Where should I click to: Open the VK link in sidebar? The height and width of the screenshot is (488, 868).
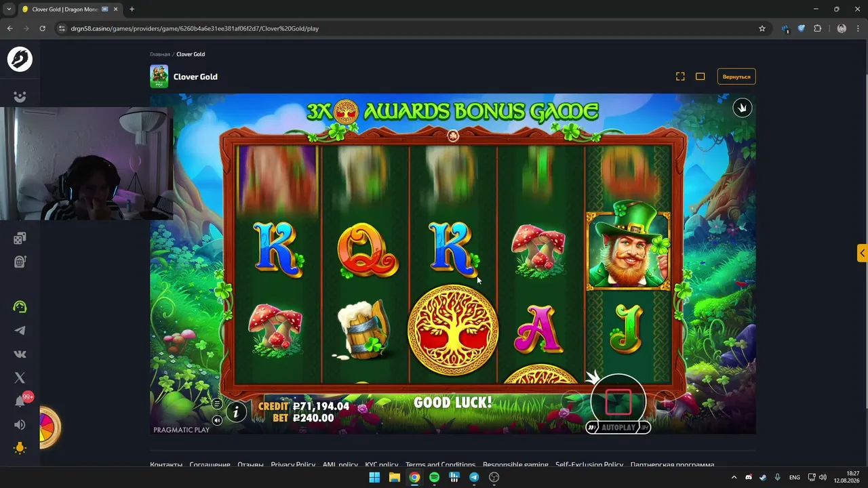(20, 354)
